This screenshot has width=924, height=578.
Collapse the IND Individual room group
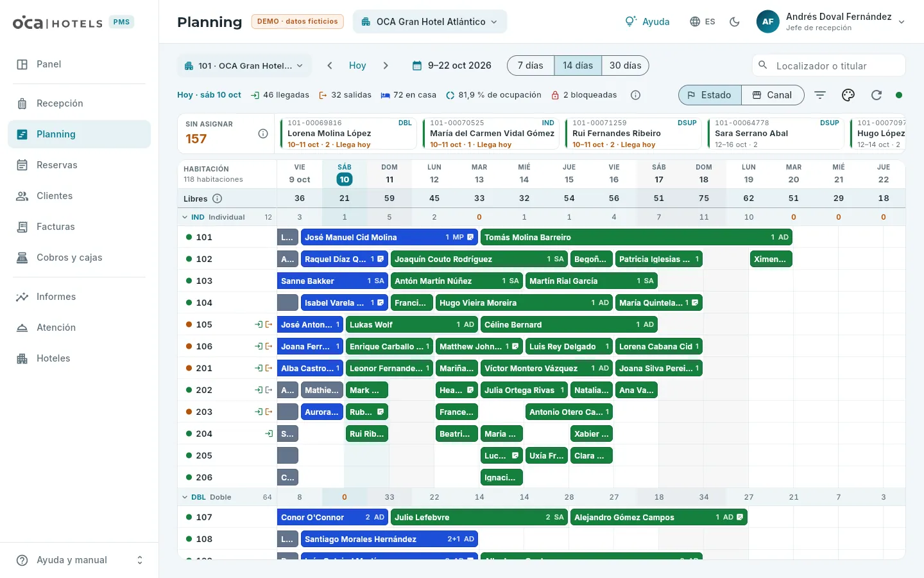pos(185,217)
